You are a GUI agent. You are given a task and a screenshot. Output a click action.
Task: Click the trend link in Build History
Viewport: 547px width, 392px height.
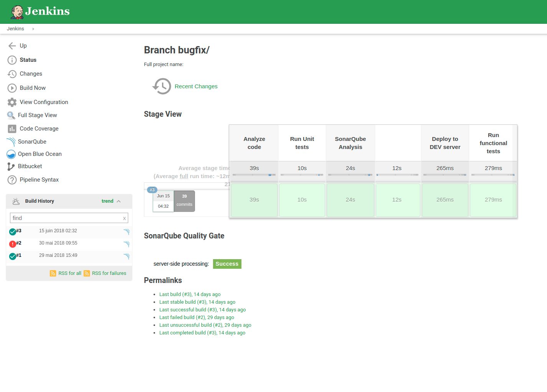click(x=107, y=201)
